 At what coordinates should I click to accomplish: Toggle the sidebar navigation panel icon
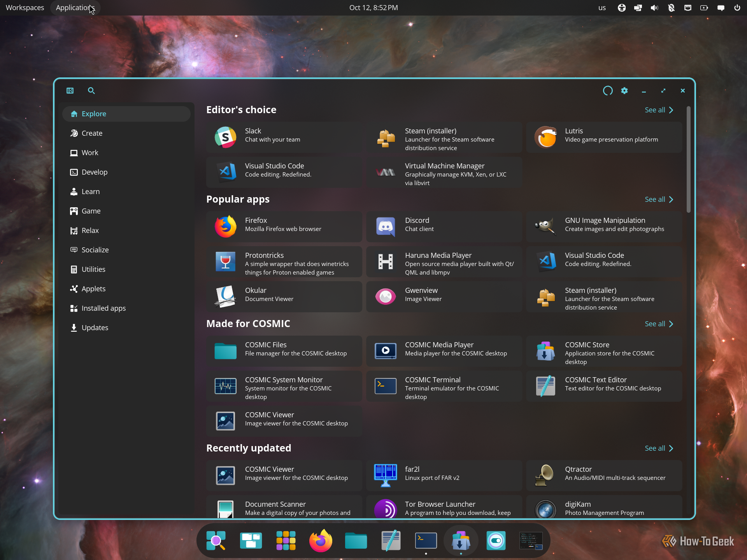pyautogui.click(x=70, y=91)
